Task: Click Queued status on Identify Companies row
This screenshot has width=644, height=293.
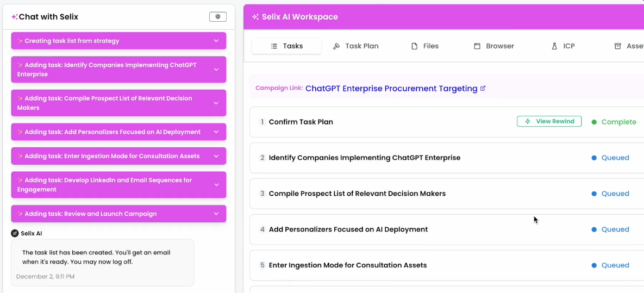Action: 615,158
